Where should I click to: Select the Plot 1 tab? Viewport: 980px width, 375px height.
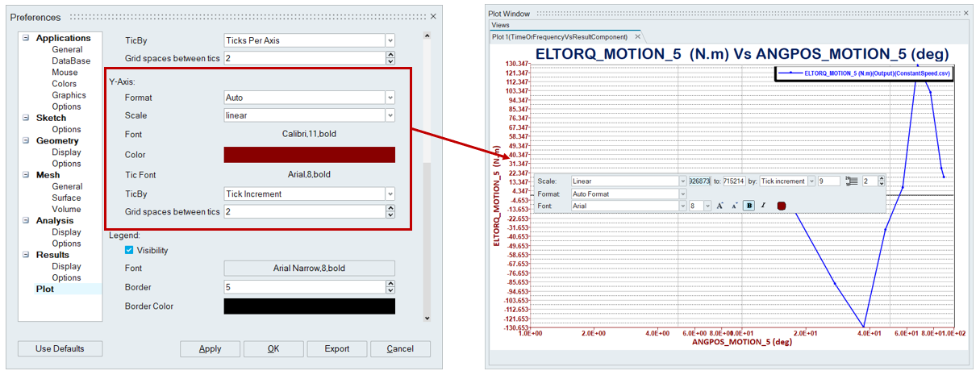[561, 36]
